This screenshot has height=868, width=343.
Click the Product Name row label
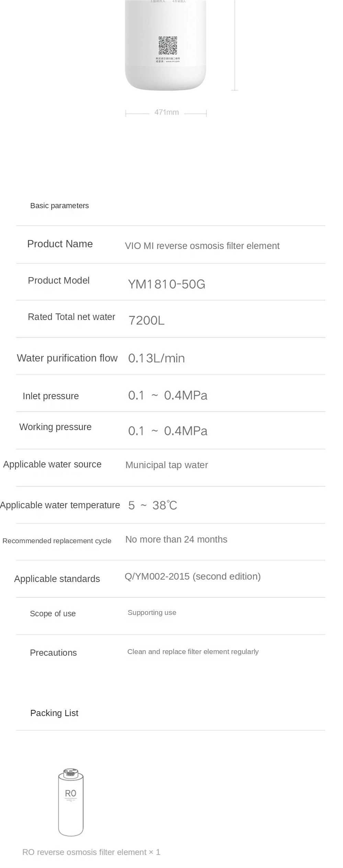(60, 244)
